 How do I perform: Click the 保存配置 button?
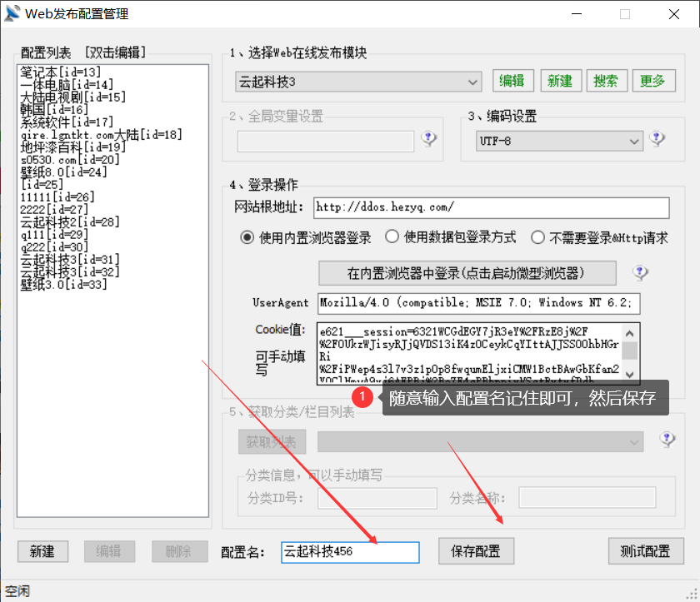pos(476,551)
